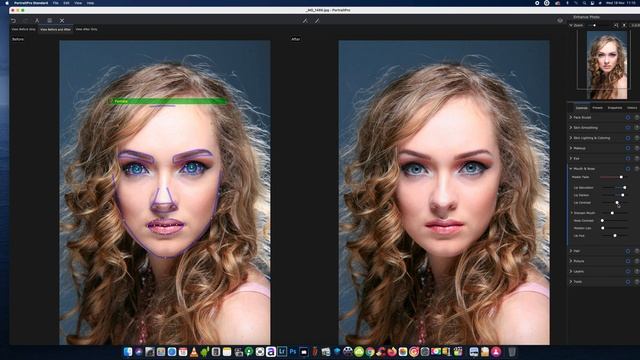Screen dimensions: 640x360
Task: Click the blue circle in the Skin Smoothing row
Action: click(628, 127)
